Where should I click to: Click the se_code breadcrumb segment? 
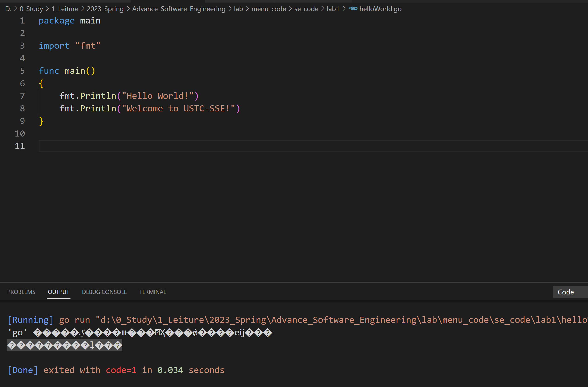[306, 9]
